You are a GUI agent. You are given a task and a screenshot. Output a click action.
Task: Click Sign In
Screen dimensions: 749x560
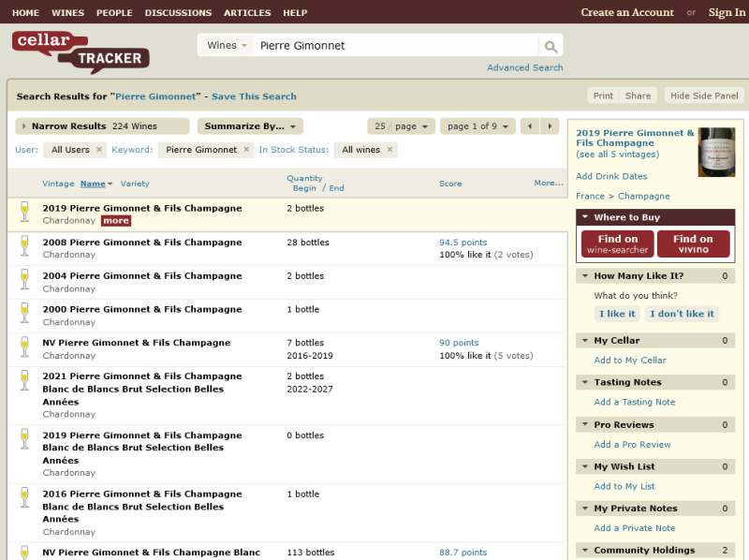click(727, 12)
